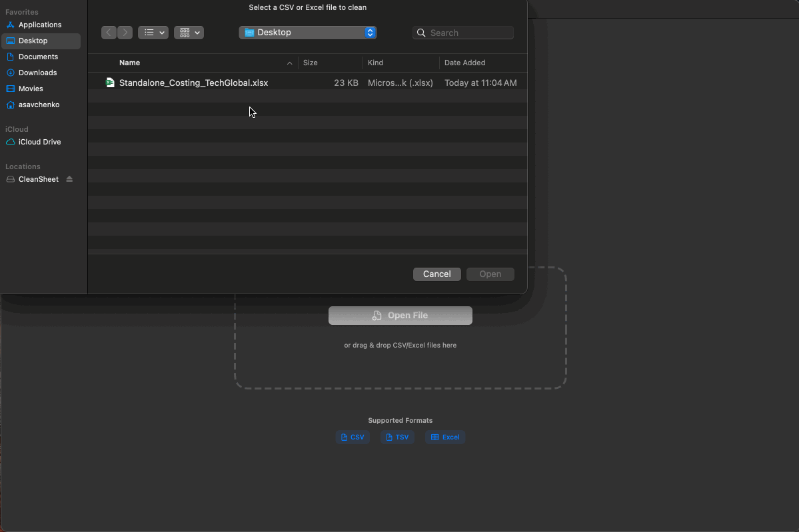Click the Excel supported format badge
Viewport: 799px width, 532px height.
pyautogui.click(x=444, y=437)
